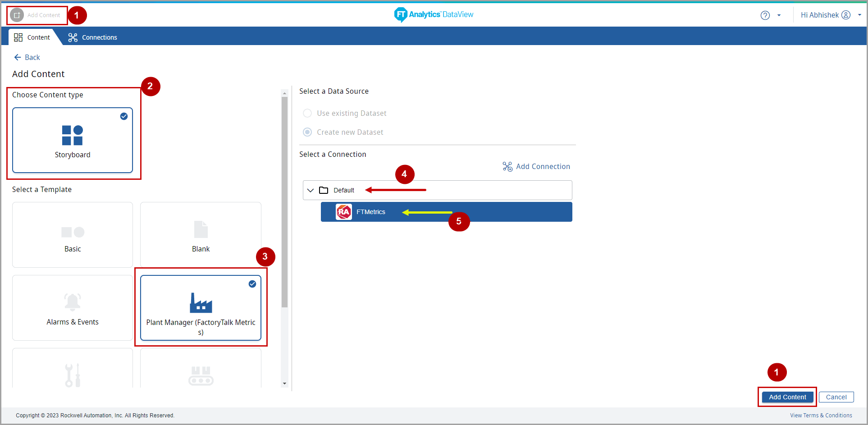This screenshot has height=425, width=868.
Task: Click the Connections tab network icon
Action: pos(73,37)
